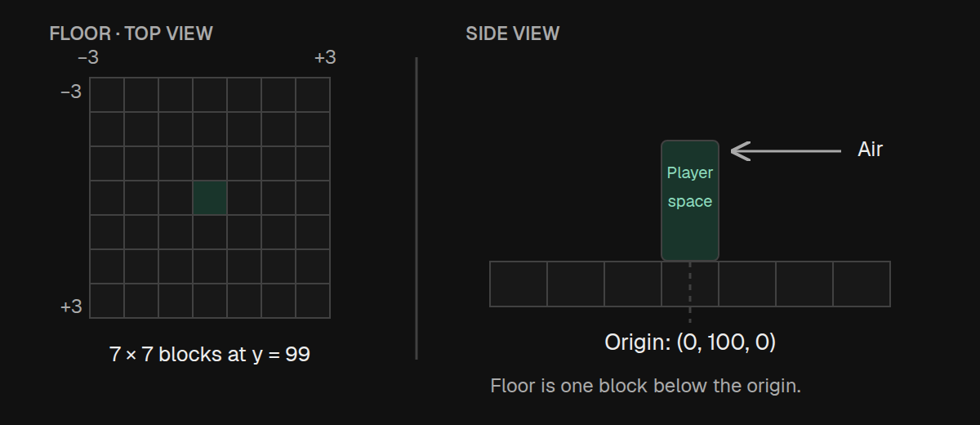Click the 7 × 7 blocks at y = 99 caption

[x=210, y=354]
